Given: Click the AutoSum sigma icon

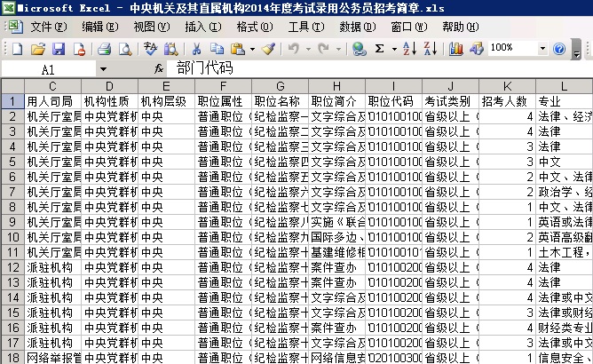Looking at the screenshot, I should tap(379, 49).
